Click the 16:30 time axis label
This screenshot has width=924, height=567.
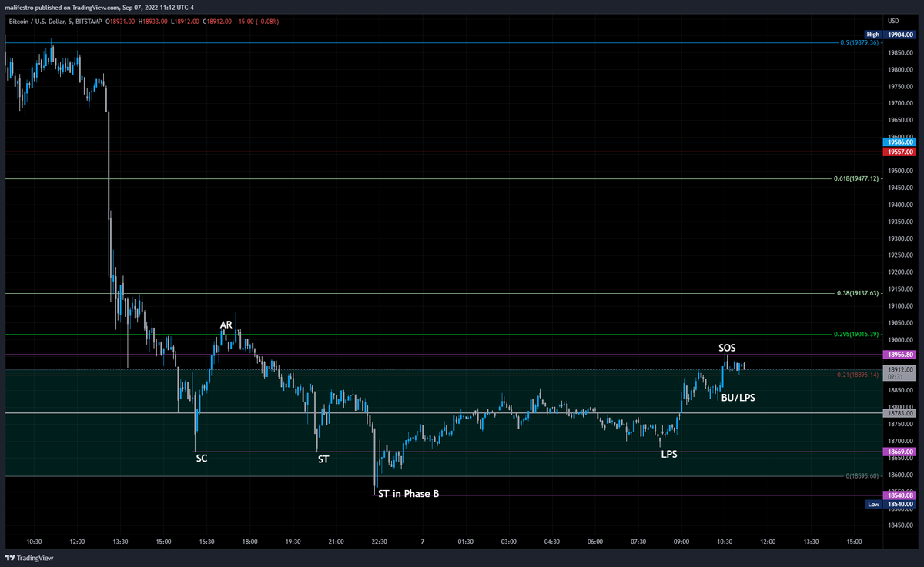click(x=206, y=542)
